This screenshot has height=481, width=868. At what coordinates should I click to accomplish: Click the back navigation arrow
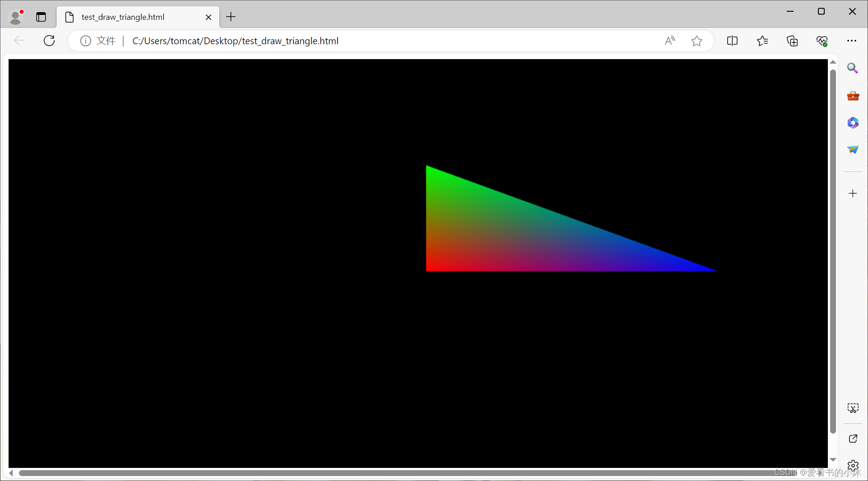[x=19, y=41]
